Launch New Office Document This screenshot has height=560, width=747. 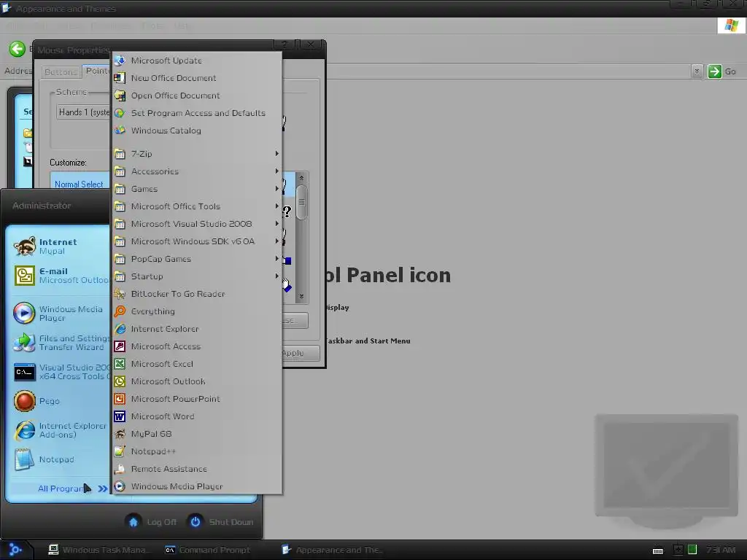(x=197, y=78)
